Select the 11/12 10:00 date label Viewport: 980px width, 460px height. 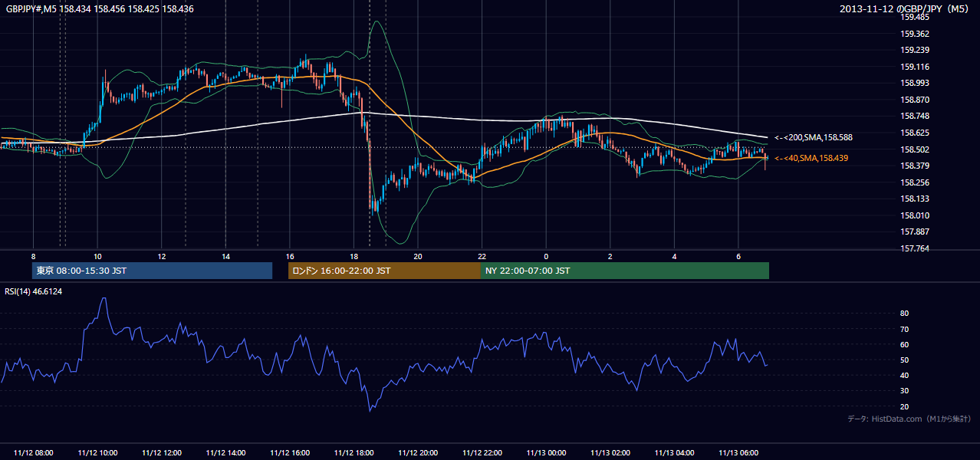[98, 453]
